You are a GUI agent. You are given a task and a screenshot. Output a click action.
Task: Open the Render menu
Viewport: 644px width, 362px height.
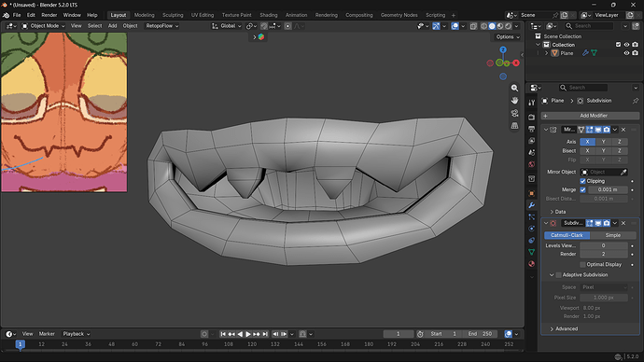point(49,15)
